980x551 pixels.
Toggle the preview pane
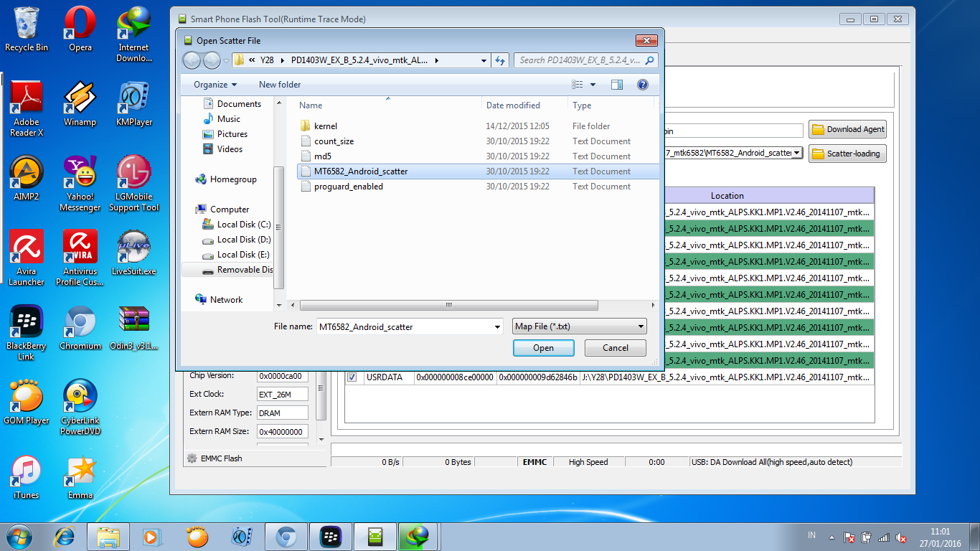tap(617, 84)
